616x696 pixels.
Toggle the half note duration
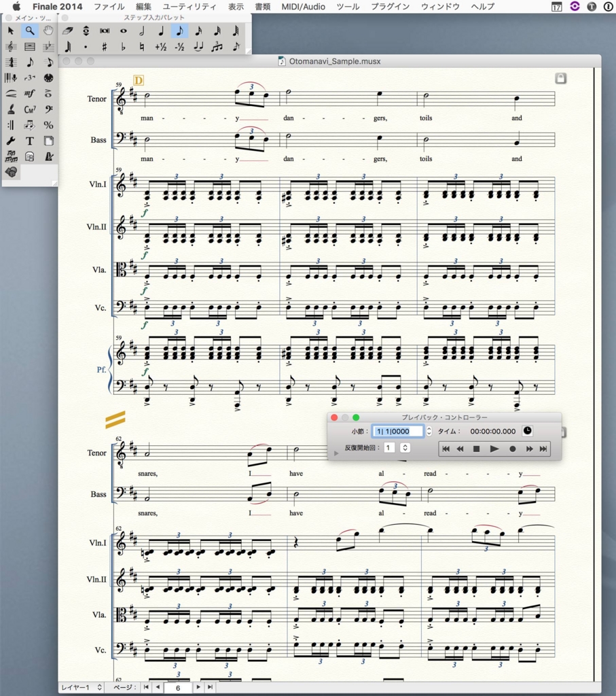pyautogui.click(x=142, y=31)
